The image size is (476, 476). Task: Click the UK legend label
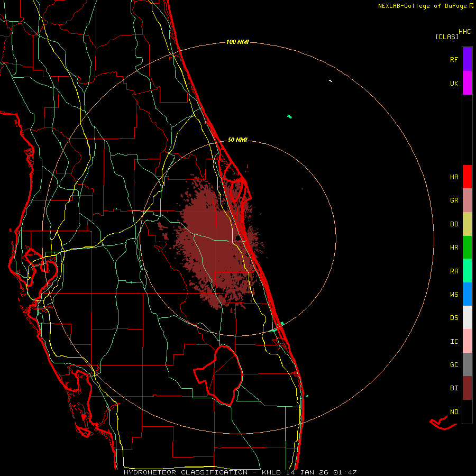(x=454, y=83)
